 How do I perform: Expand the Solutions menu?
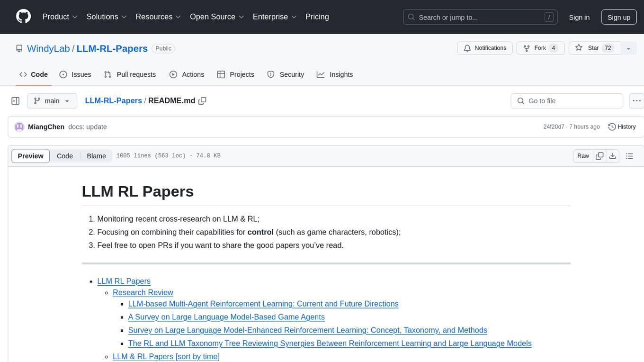click(107, 17)
